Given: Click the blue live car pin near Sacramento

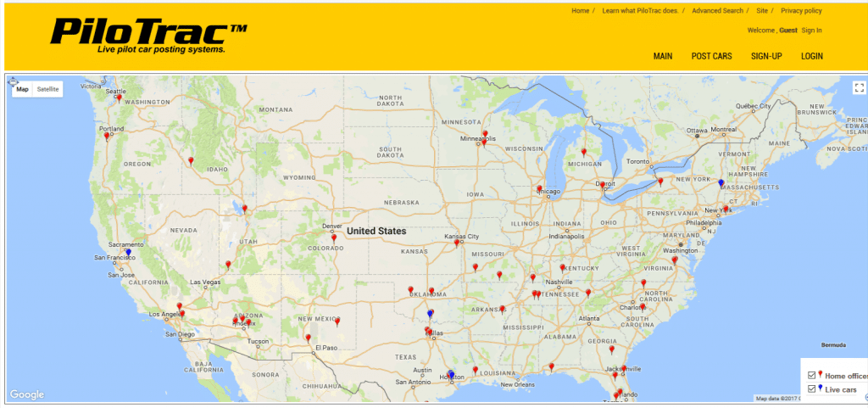Looking at the screenshot, I should click(129, 253).
